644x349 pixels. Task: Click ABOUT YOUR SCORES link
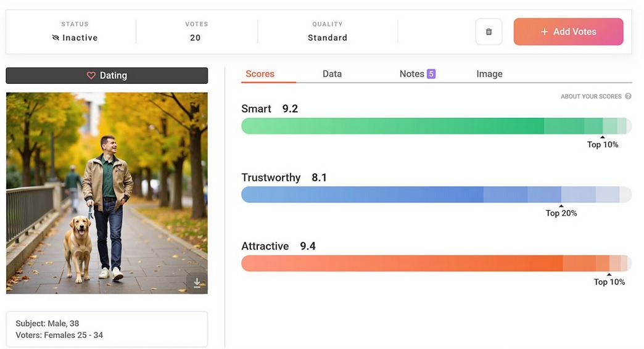[591, 96]
